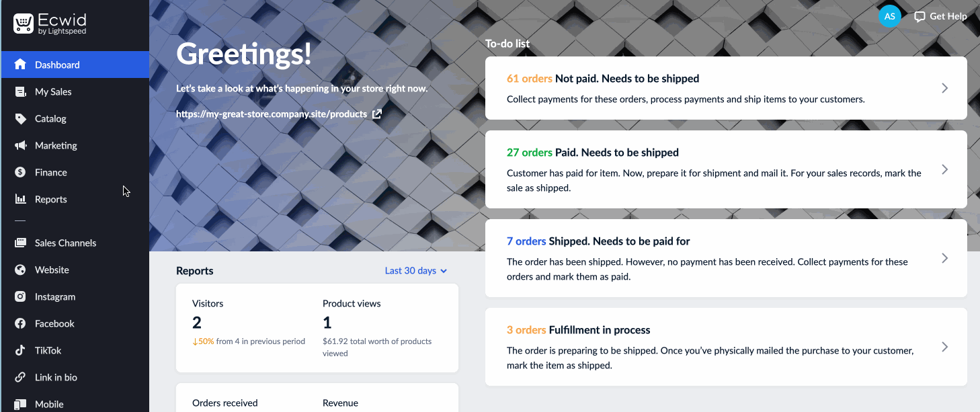
Task: Open the Instagram icon in sidebar
Action: pyautogui.click(x=21, y=296)
